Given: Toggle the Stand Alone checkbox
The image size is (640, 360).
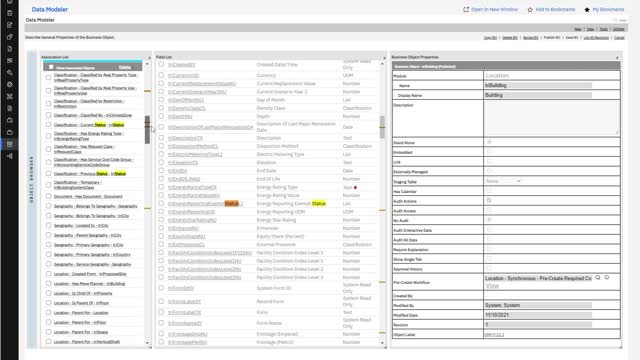Looking at the screenshot, I should tap(489, 142).
